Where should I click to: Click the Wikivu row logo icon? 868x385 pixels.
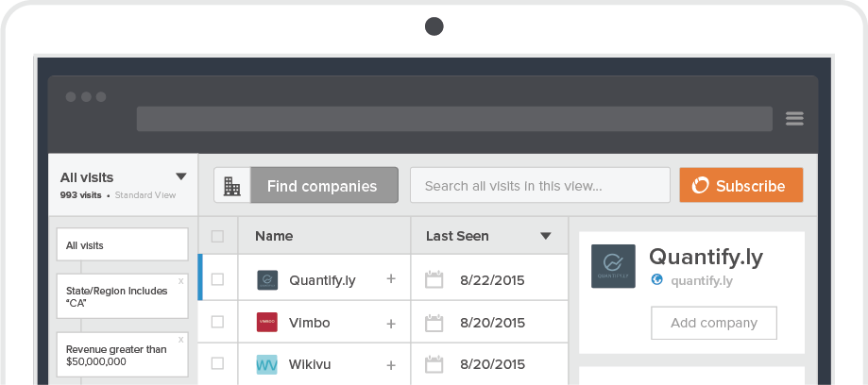pos(267,364)
